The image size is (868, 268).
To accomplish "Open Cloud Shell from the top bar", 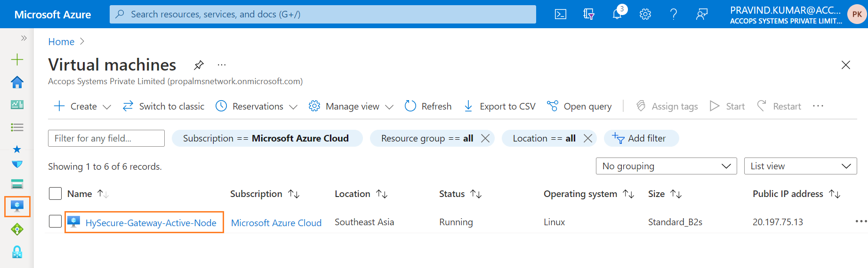I will point(561,14).
